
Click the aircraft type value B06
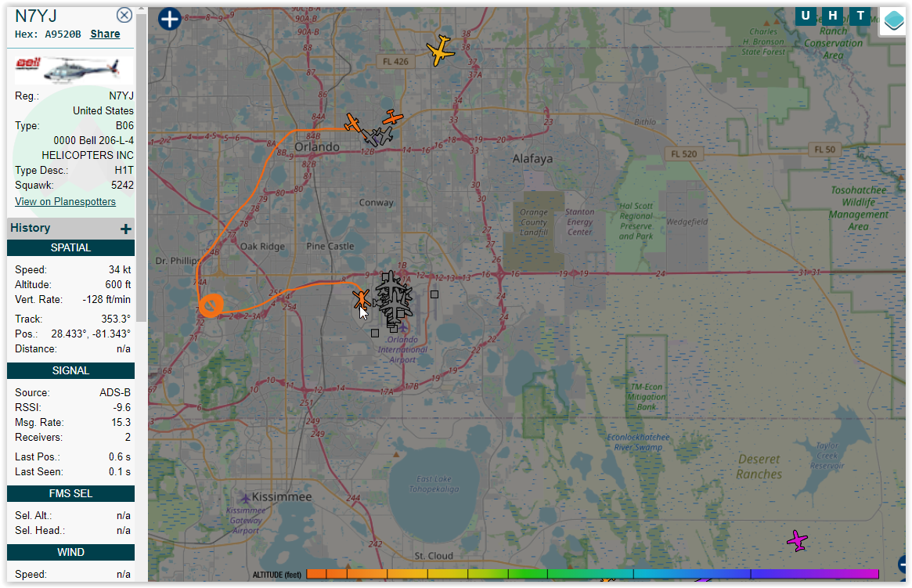[x=124, y=125]
